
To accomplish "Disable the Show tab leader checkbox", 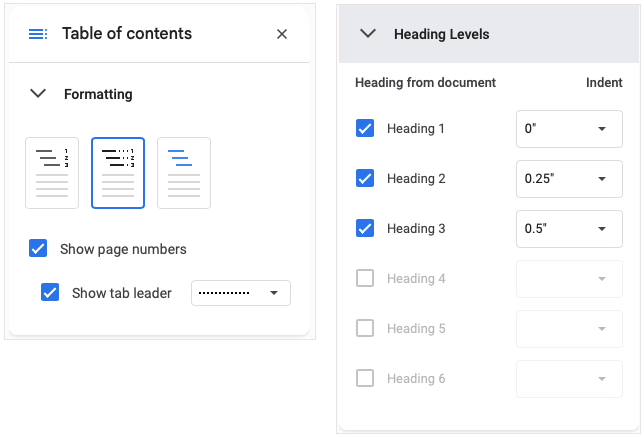I will [50, 293].
